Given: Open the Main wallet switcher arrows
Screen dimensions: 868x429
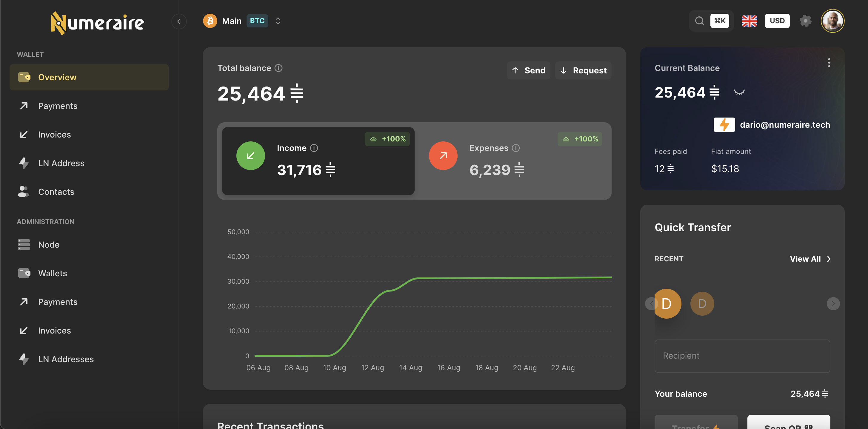Looking at the screenshot, I should 278,21.
